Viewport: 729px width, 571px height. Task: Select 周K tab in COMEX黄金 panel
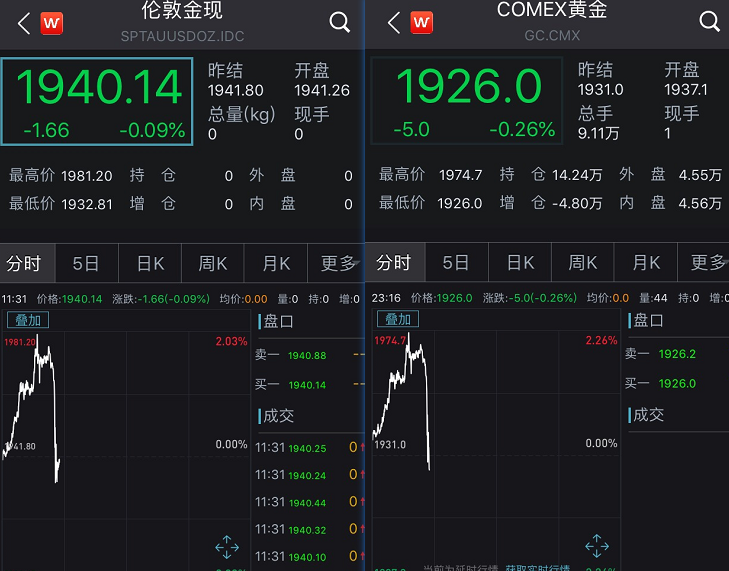583,262
